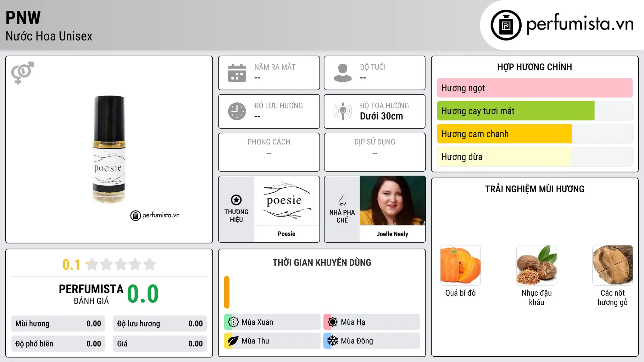Click the Perfumista Đánh Giá label
Screen dimensions: 644x362
tap(91, 294)
